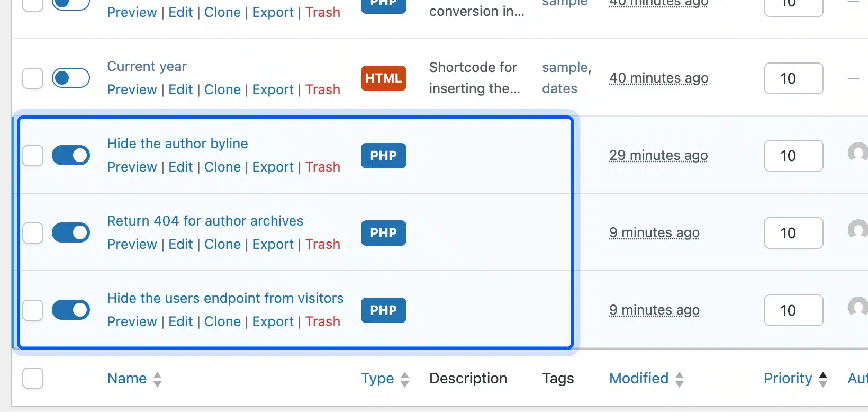Sort by Name column in footer

134,379
